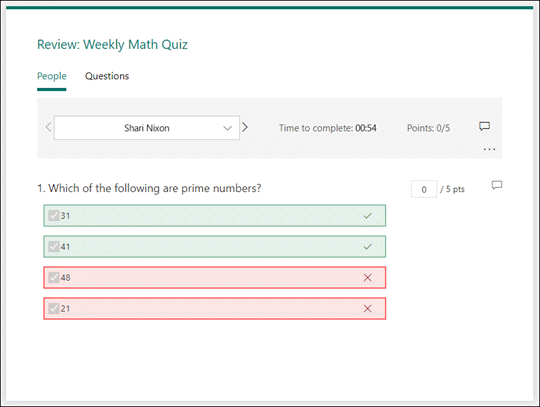
Task: Click the red X on option 48
Action: pos(368,278)
